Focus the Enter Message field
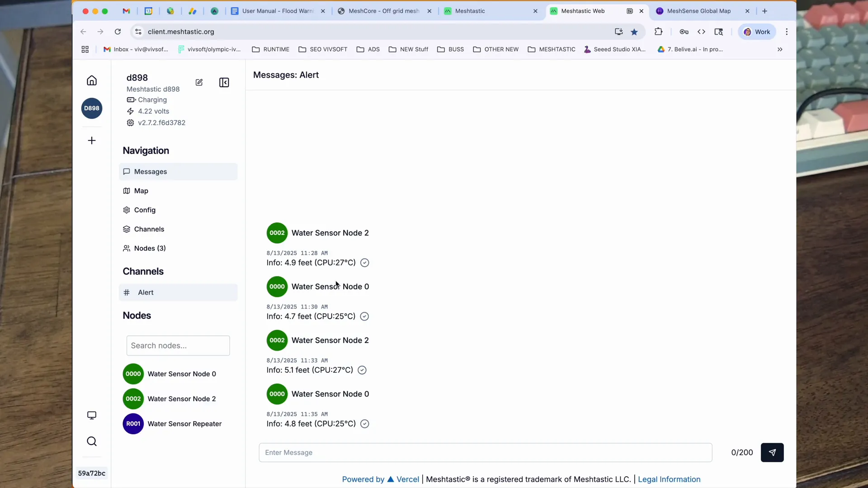The width and height of the screenshot is (868, 488). (x=486, y=452)
